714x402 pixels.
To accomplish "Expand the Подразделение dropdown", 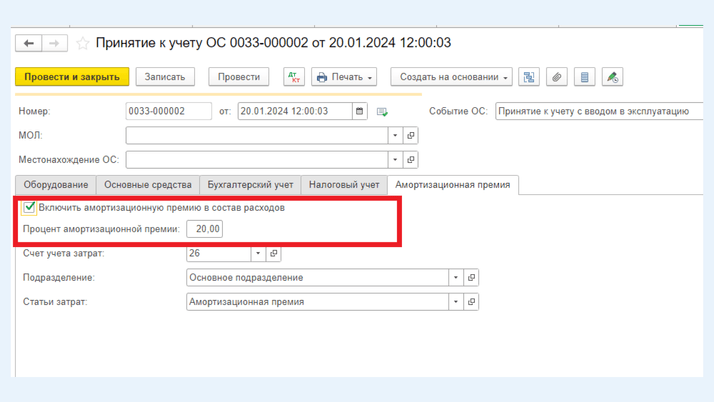I will [x=456, y=277].
